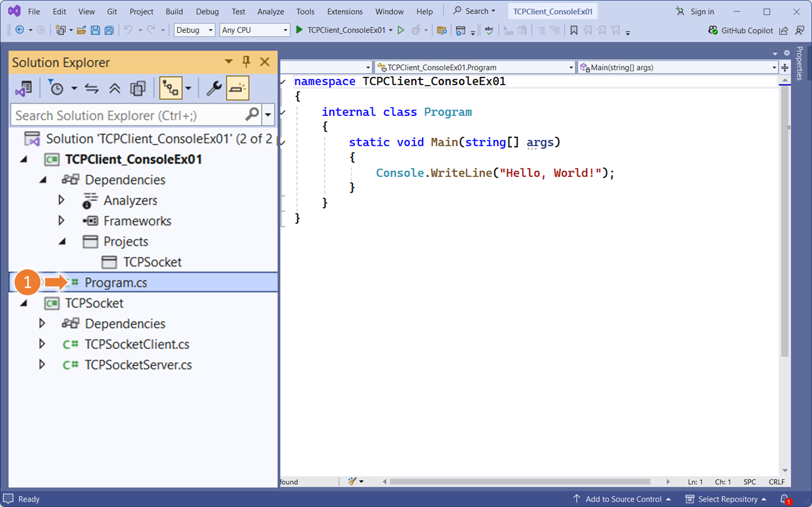This screenshot has width=812, height=507.
Task: Click the Sign in button
Action: pyautogui.click(x=695, y=11)
